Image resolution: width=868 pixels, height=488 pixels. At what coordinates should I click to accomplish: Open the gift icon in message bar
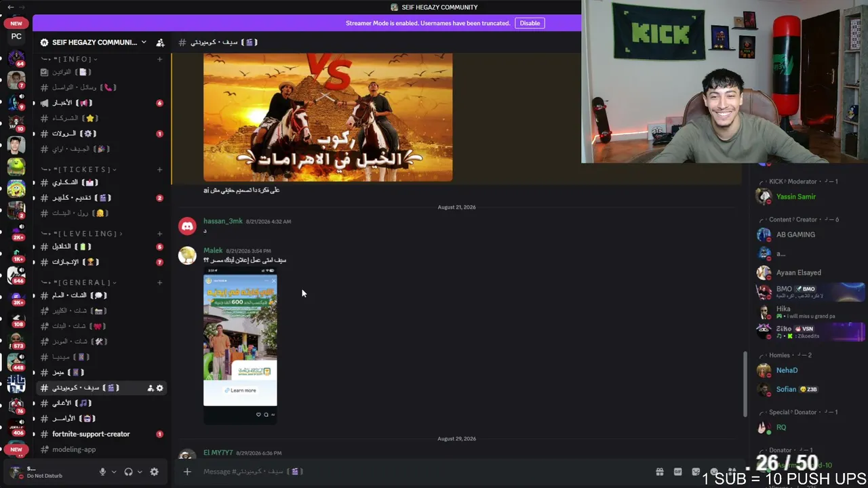pos(659,472)
